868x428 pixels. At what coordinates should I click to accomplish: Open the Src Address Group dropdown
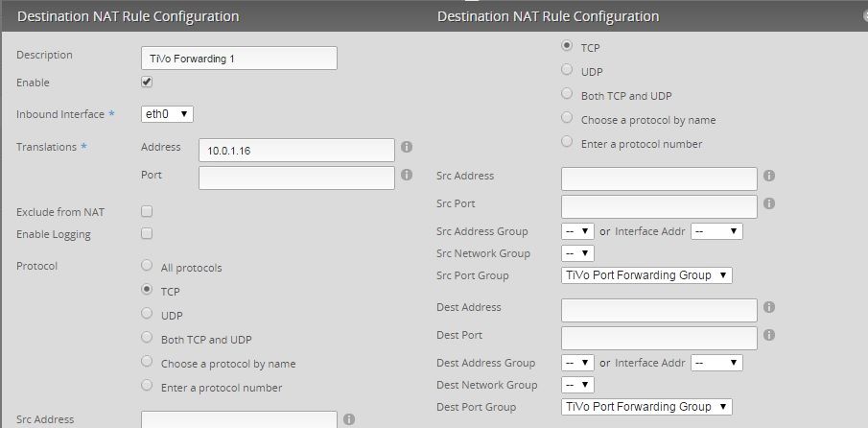pyautogui.click(x=577, y=231)
